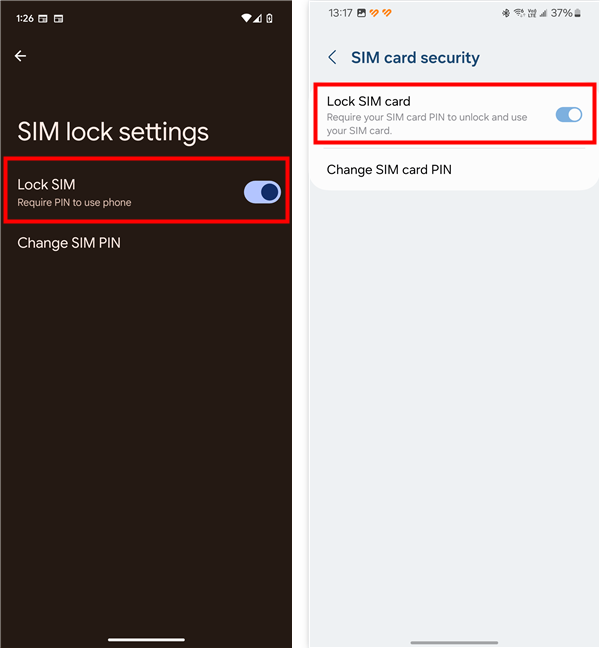Tap the Lock SIM card label

pos(369,101)
